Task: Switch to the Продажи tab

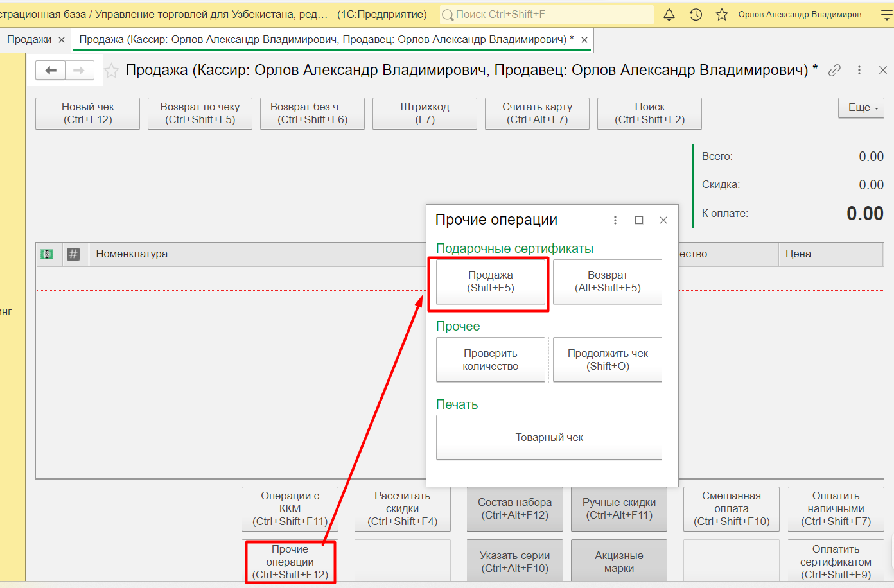Action: [29, 40]
